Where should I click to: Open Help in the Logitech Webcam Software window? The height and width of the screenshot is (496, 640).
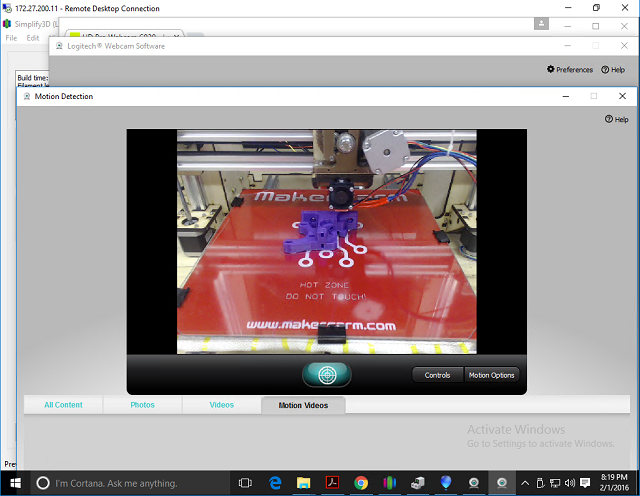613,69
